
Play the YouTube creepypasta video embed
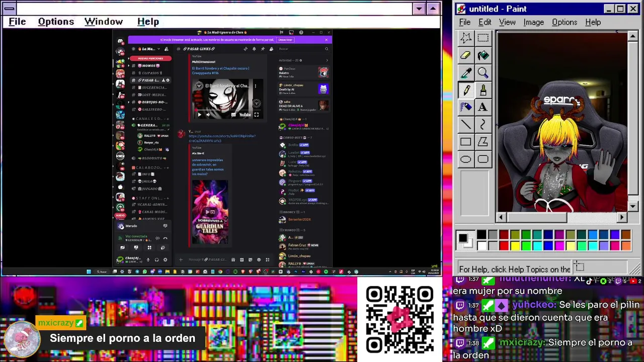pos(200,115)
